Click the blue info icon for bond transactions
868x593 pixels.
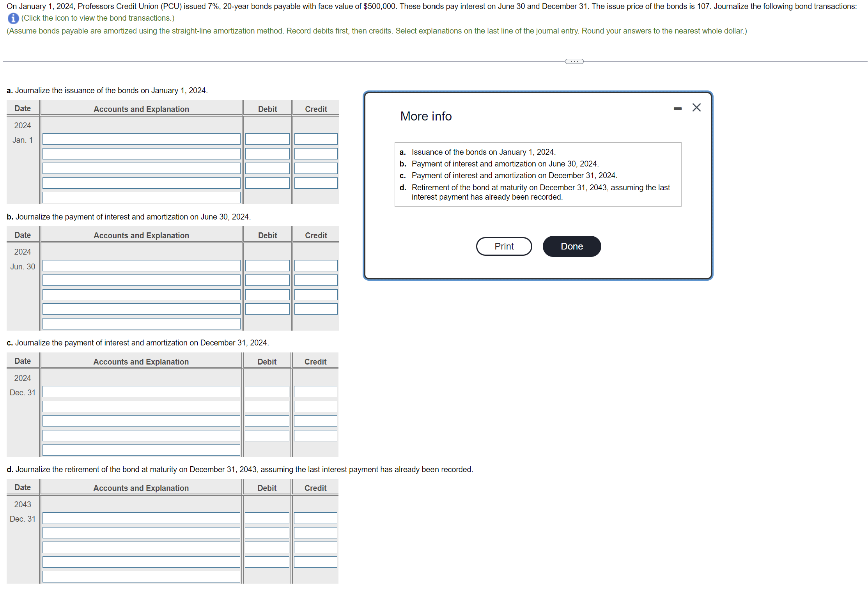(x=13, y=18)
